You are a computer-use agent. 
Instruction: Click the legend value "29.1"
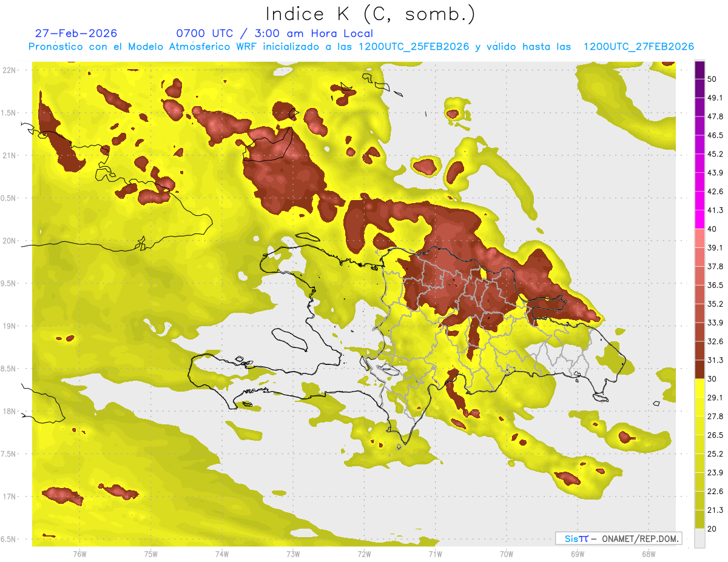pyautogui.click(x=715, y=398)
